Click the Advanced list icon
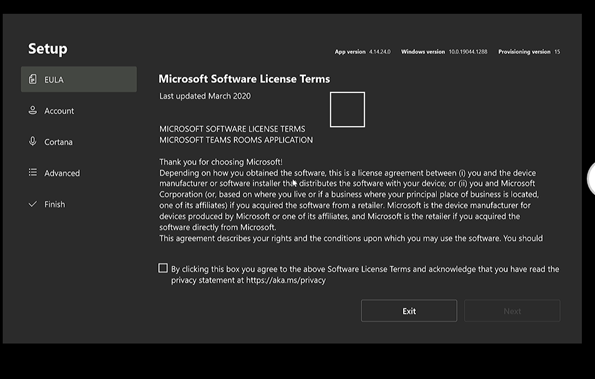 33,173
